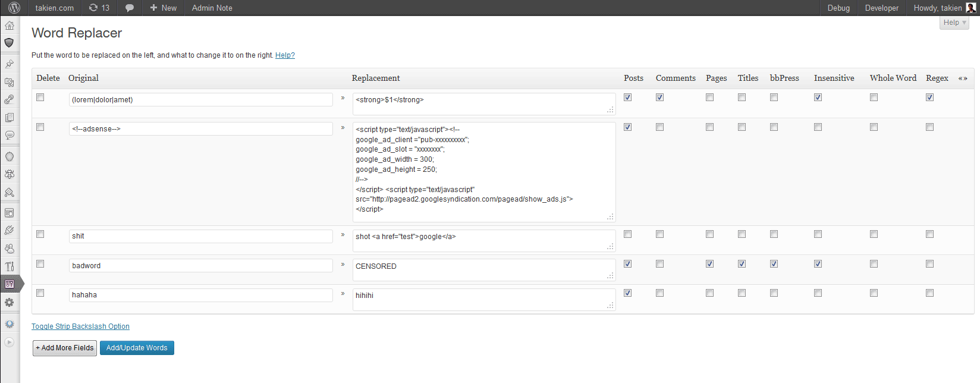This screenshot has height=383, width=980.
Task: Click the Help? link in description
Action: click(285, 55)
